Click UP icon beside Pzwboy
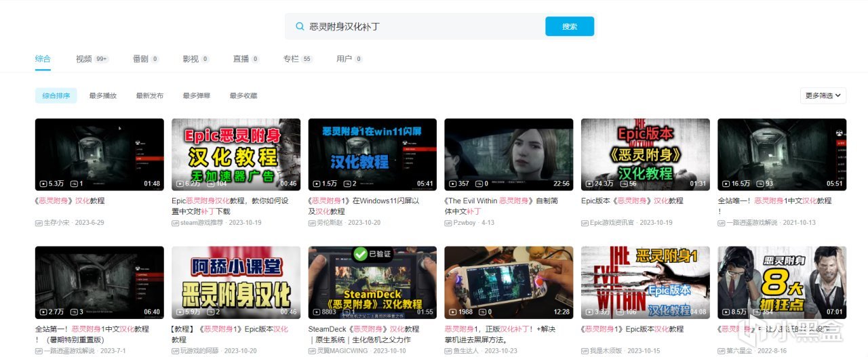 [x=449, y=222]
